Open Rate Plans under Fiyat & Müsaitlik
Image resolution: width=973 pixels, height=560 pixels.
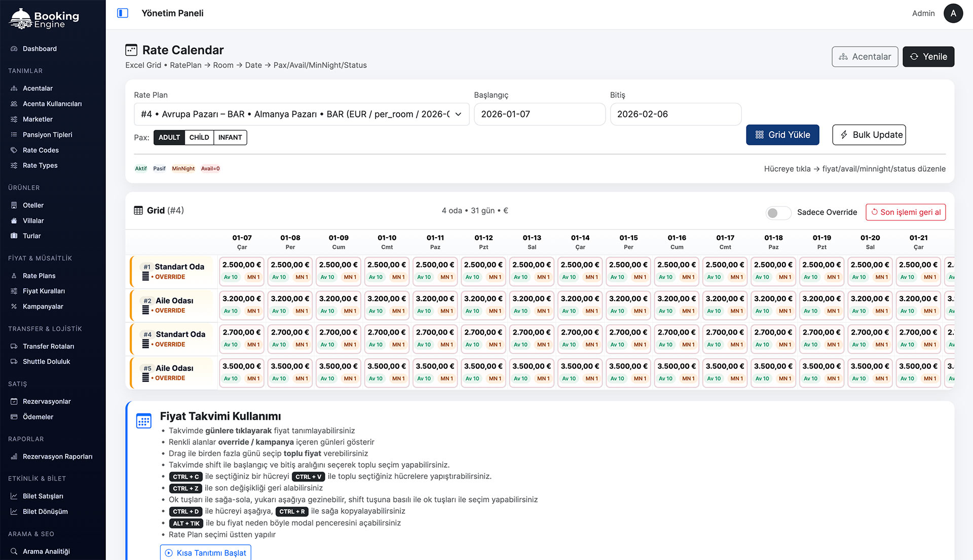point(13,275)
